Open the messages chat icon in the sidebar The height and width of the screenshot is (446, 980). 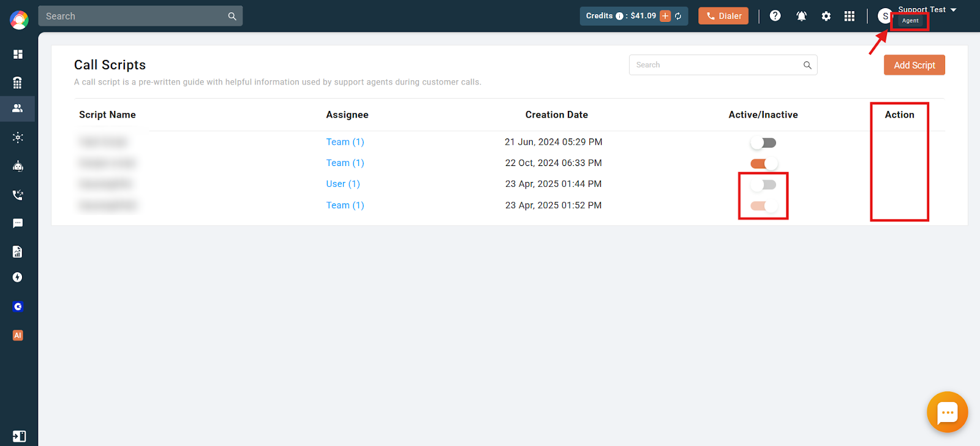(x=18, y=223)
